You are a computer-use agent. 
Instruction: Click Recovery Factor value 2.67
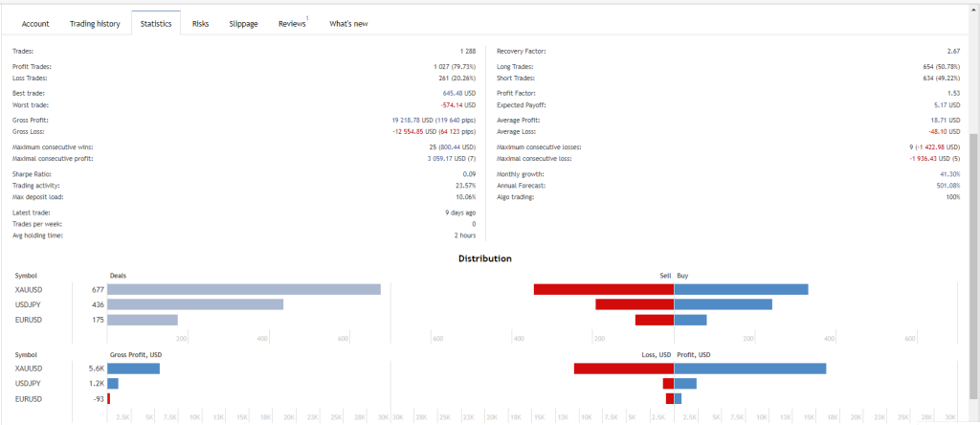coord(954,52)
